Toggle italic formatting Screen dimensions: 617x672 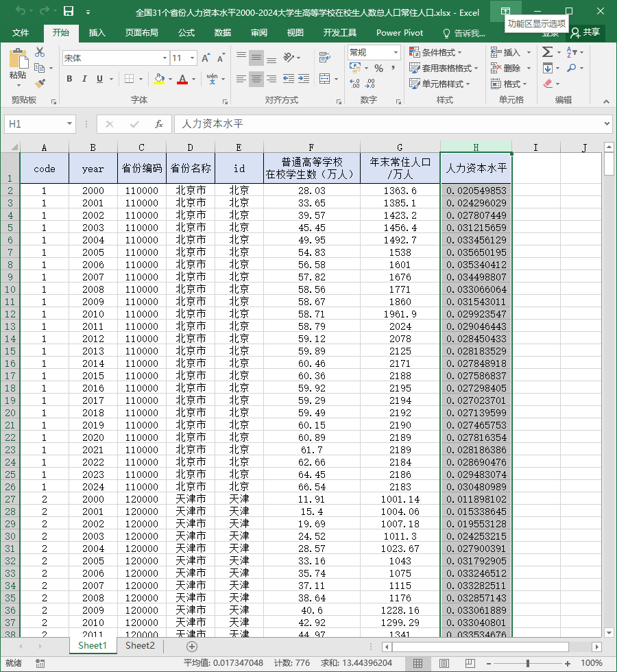(84, 79)
